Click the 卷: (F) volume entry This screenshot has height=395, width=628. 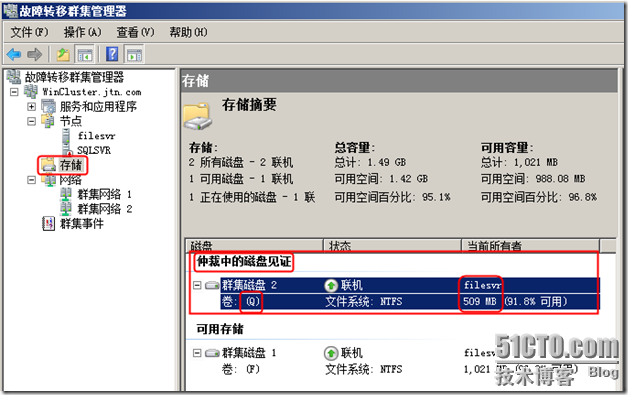coord(241,369)
